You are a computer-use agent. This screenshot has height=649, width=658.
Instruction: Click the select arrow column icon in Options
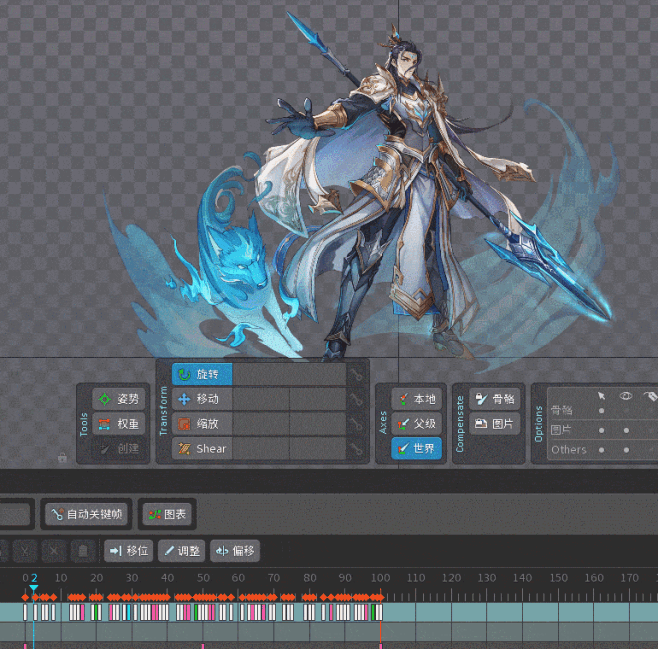(x=601, y=396)
